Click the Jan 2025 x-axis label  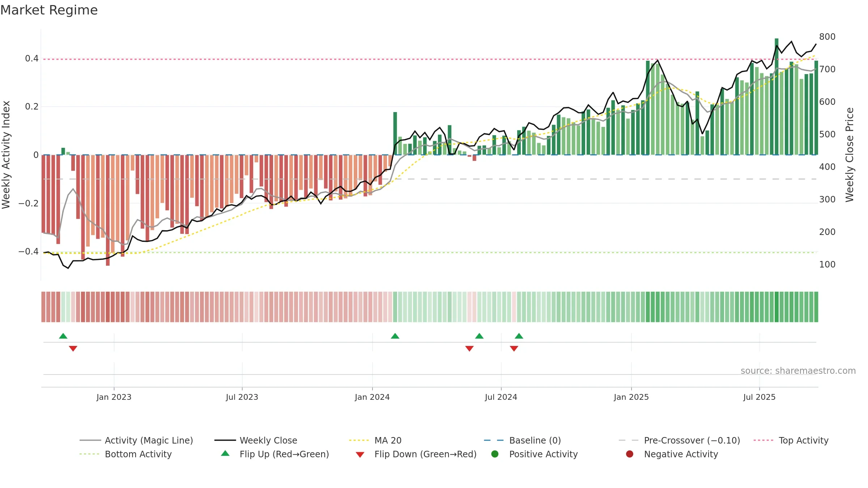coord(631,397)
